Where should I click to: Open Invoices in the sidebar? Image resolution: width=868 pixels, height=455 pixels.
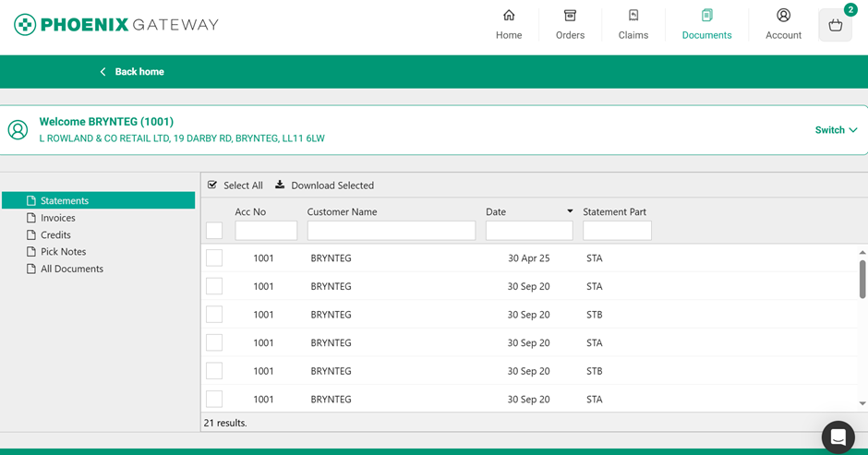[57, 218]
